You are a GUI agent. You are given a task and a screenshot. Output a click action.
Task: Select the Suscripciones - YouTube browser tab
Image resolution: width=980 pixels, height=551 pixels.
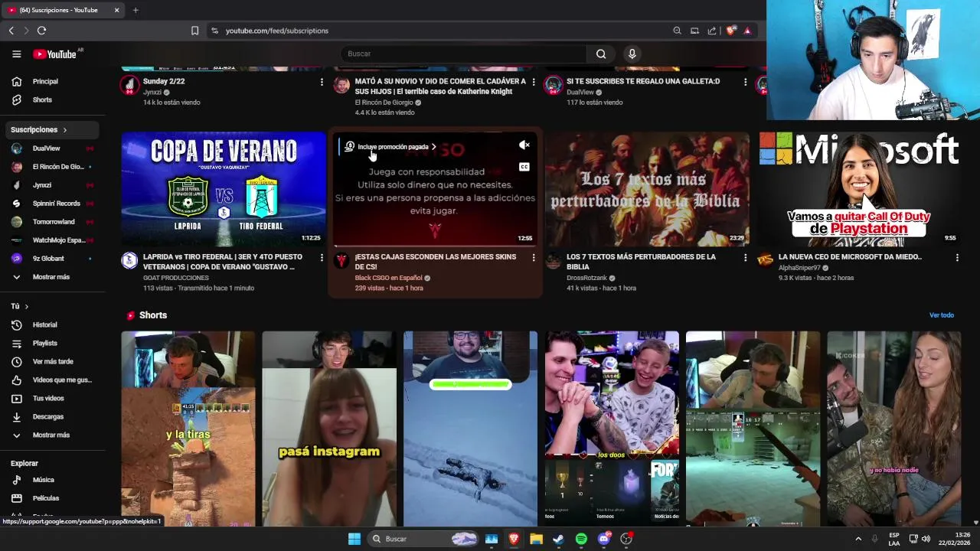pos(64,10)
